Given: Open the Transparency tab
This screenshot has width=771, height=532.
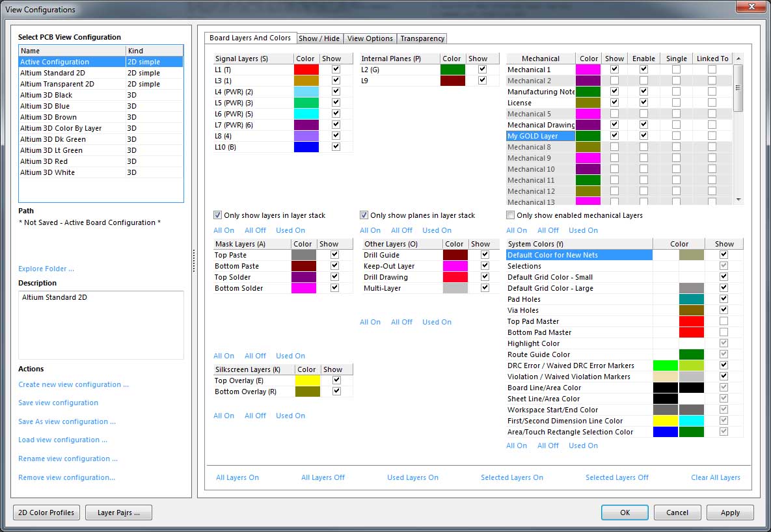Looking at the screenshot, I should click(422, 38).
